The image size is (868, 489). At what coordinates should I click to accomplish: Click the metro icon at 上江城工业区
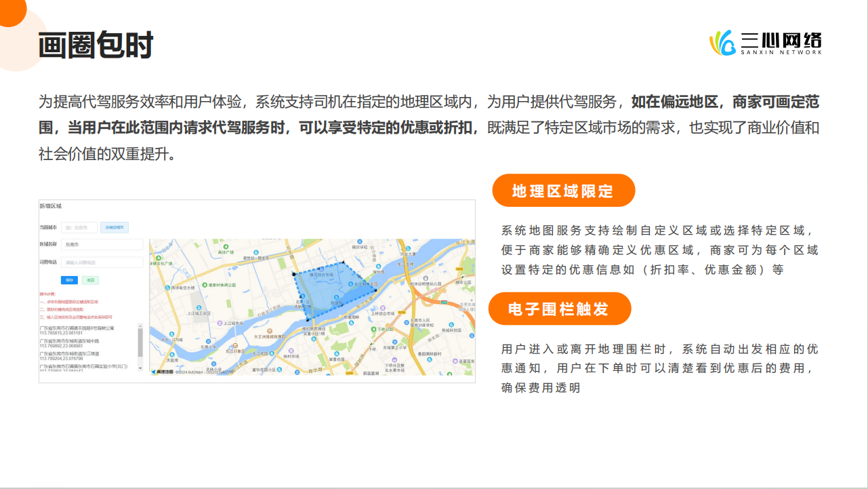[x=219, y=322]
